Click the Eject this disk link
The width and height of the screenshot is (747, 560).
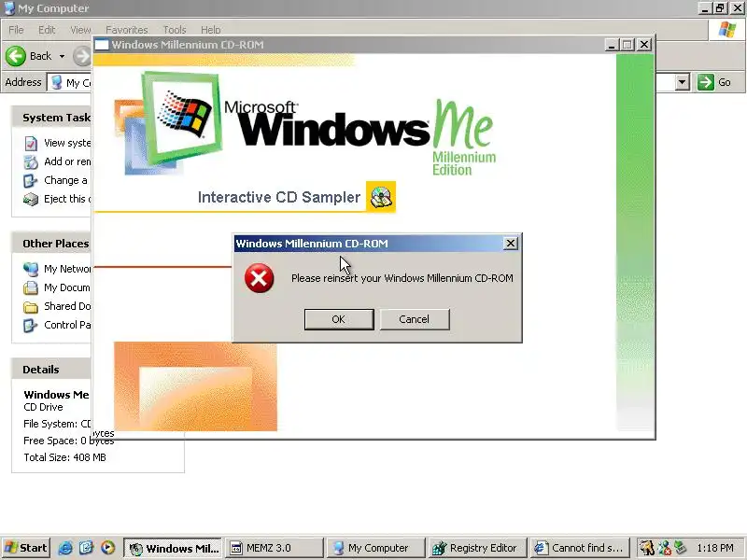67,199
